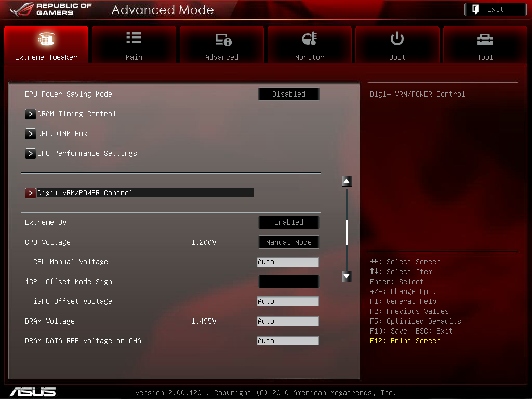The image size is (532, 399).
Task: Click the 1.495V DRAM voltage reading
Action: [204, 321]
